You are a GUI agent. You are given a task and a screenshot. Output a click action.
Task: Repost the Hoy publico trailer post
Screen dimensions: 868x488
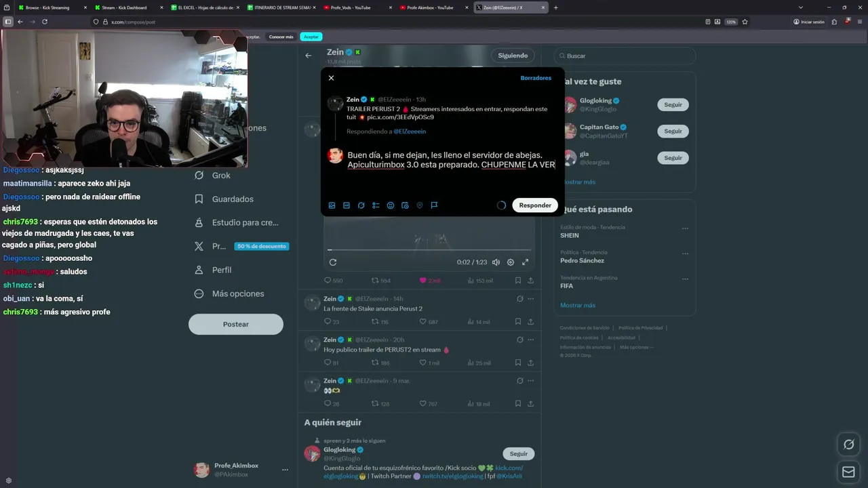click(380, 363)
